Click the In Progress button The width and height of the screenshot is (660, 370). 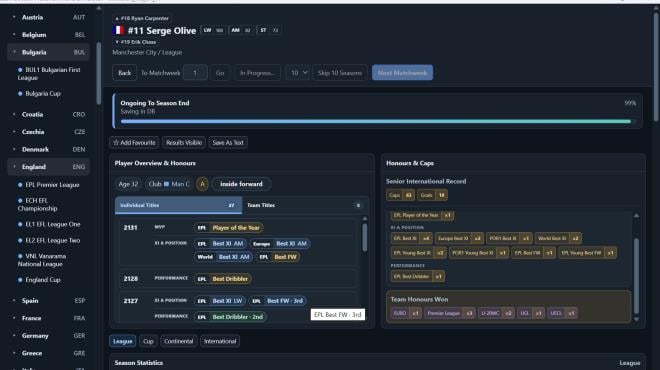click(257, 73)
